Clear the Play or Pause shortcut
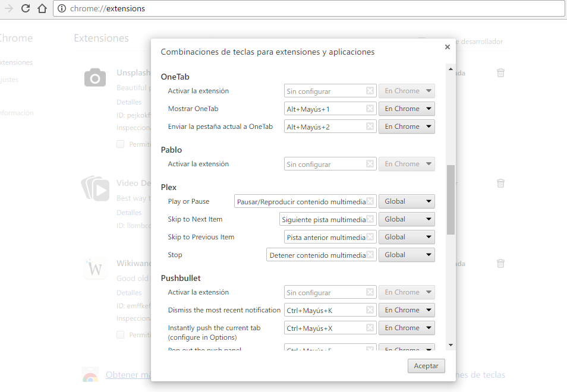This screenshot has width=567, height=392. (x=370, y=201)
